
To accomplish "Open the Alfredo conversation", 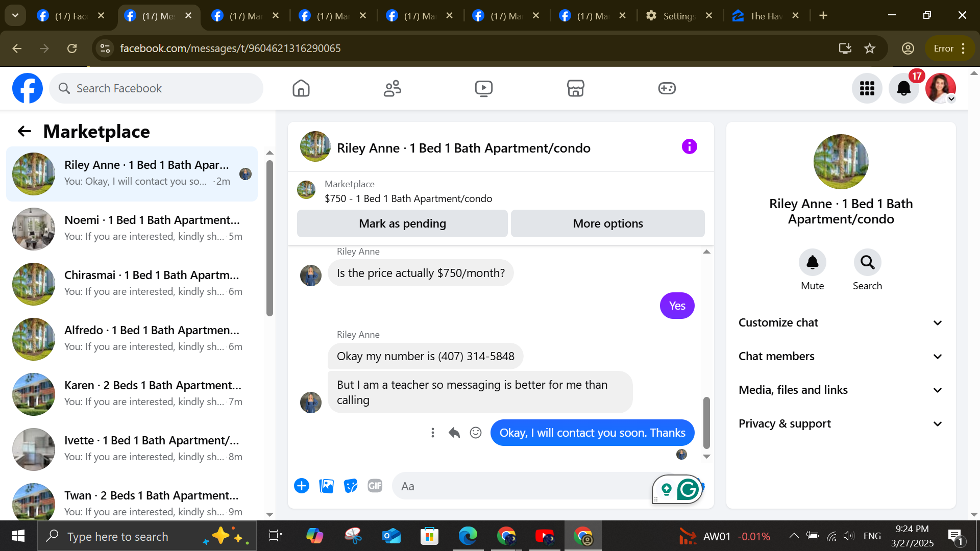I will [x=132, y=339].
